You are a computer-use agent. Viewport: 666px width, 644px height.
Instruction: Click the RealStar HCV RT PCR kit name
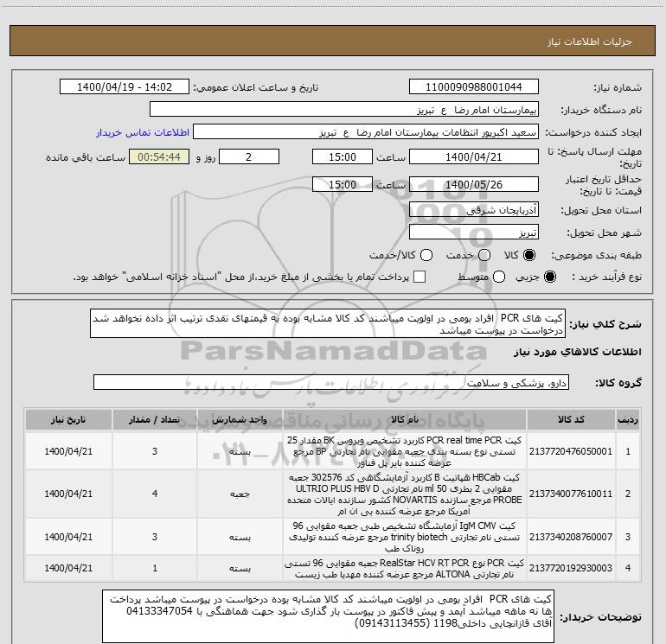pyautogui.click(x=405, y=569)
